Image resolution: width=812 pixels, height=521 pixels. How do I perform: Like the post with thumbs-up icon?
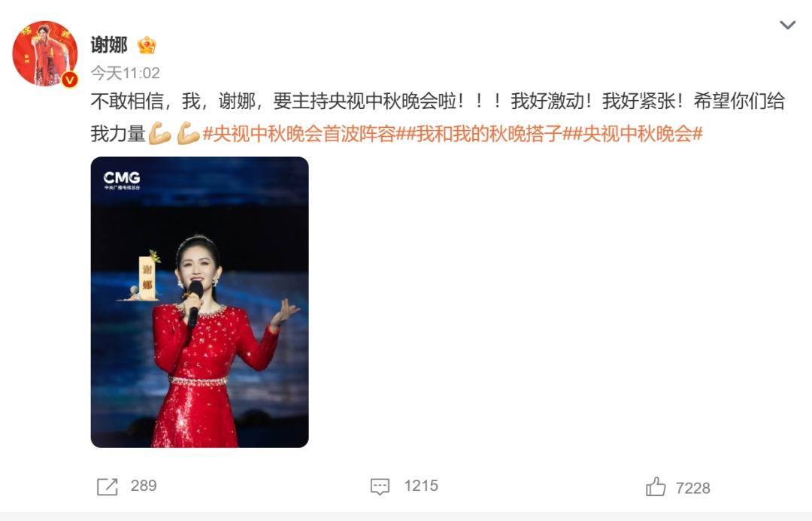655,487
